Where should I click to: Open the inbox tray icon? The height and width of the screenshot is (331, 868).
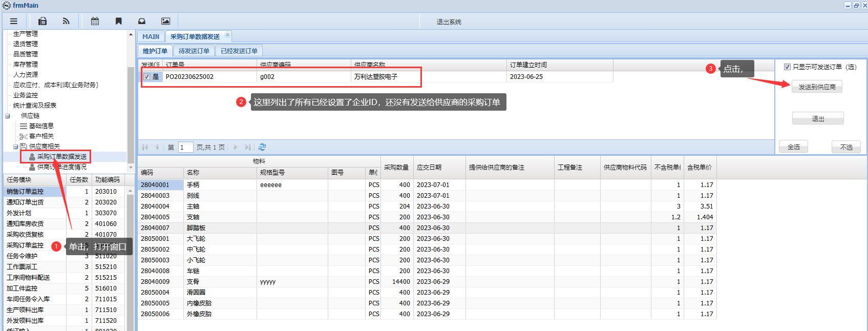142,21
